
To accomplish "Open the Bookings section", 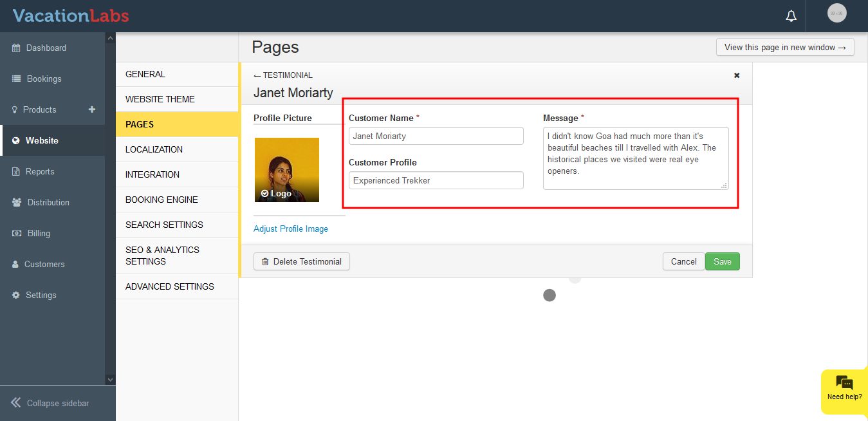I will point(44,79).
